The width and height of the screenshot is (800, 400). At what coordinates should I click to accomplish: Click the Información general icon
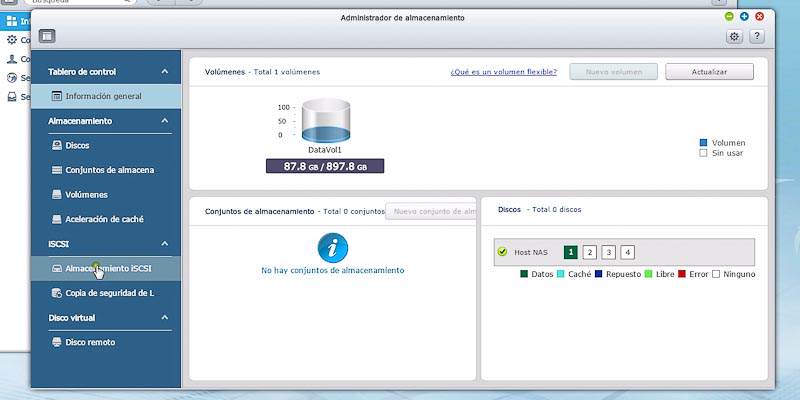tap(57, 96)
